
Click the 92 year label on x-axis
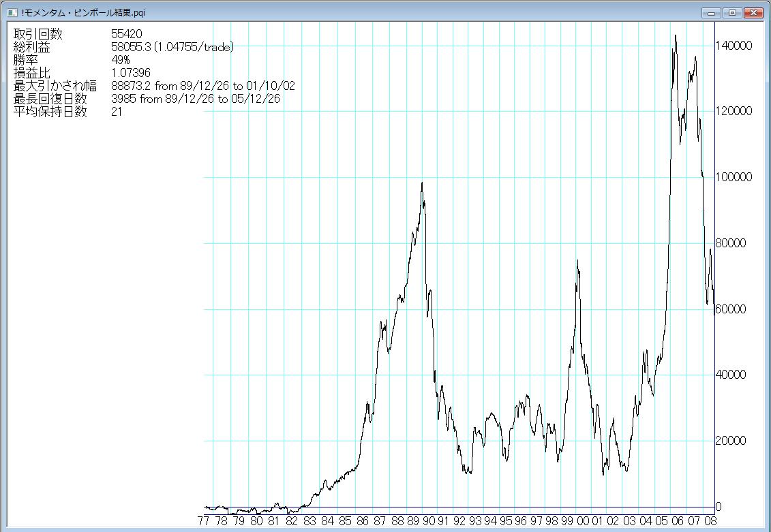pos(459,521)
